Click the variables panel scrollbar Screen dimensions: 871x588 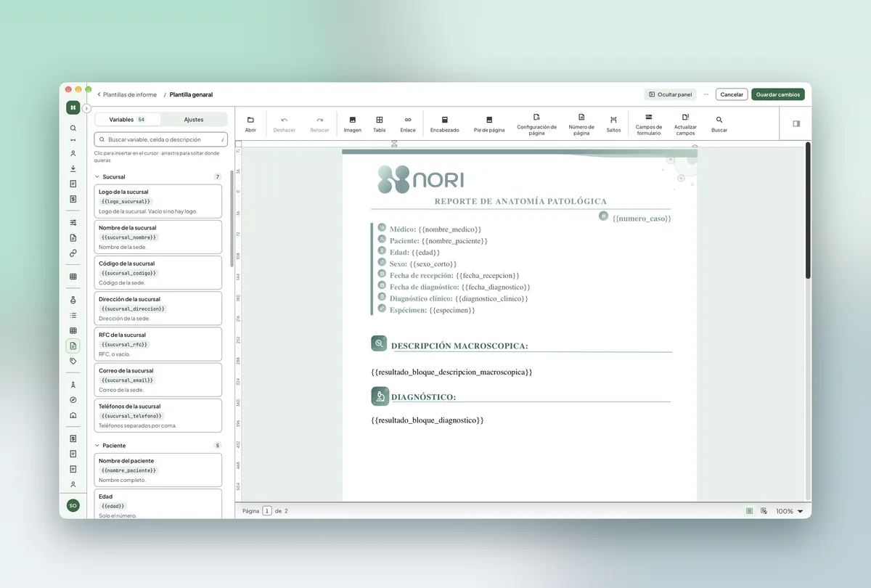coord(232,218)
